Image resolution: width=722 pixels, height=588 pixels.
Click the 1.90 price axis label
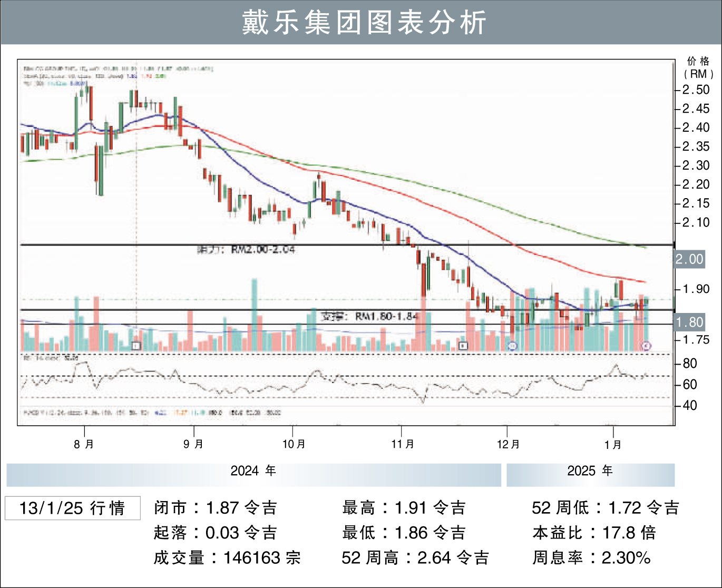[x=696, y=289]
